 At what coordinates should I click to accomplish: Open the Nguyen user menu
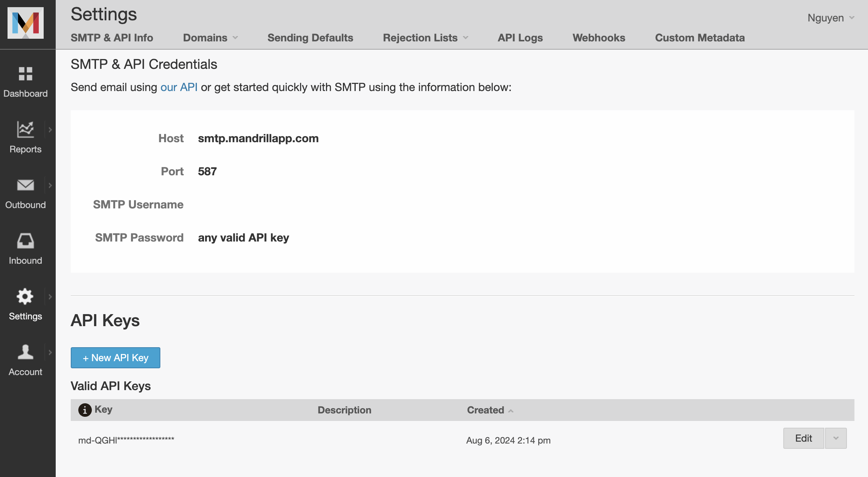[x=831, y=18]
